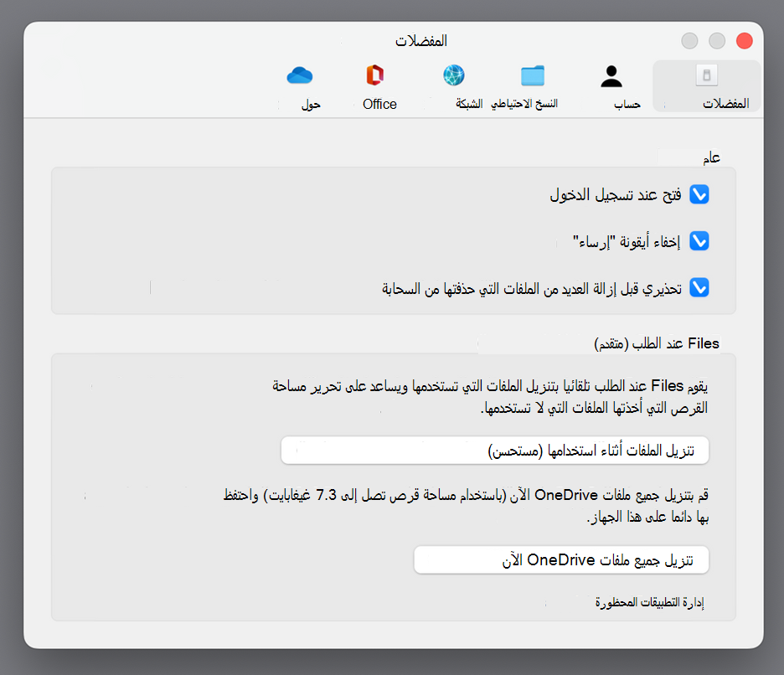784x675 pixels.
Task: Open the حساب (Account) person icon
Action: coord(611,76)
